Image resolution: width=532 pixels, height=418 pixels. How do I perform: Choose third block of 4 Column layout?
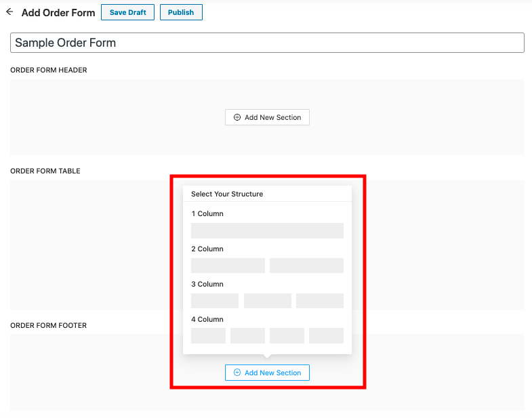(x=287, y=335)
